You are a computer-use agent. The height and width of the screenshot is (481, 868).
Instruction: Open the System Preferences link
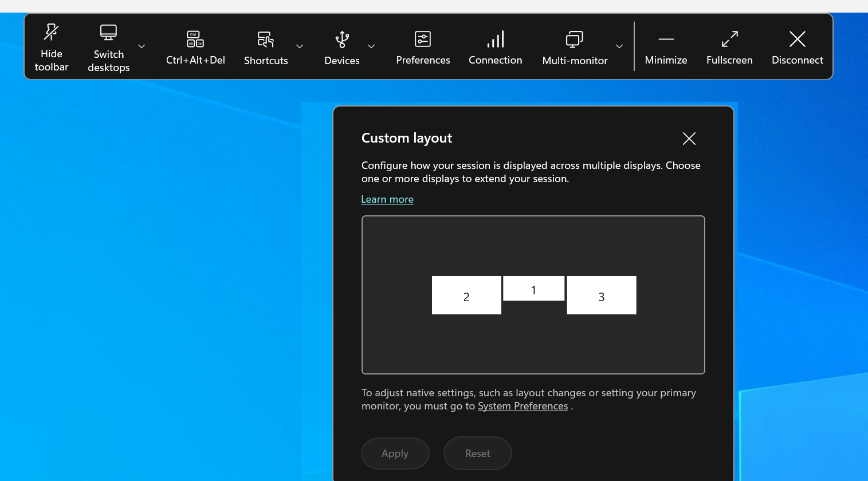point(523,406)
